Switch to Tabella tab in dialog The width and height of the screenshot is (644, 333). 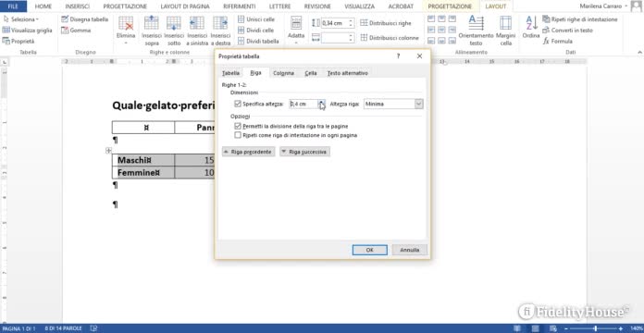[230, 73]
